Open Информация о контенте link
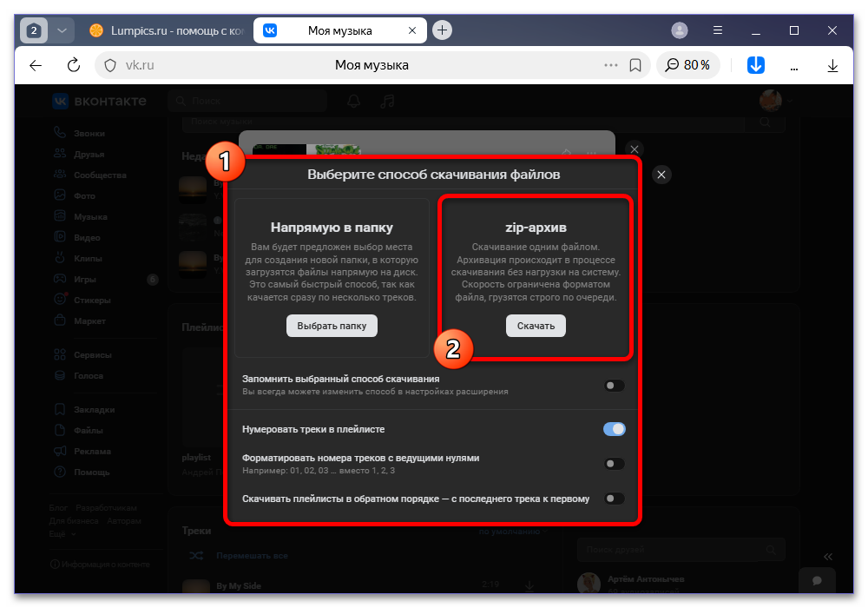The height and width of the screenshot is (608, 868). coord(100,565)
